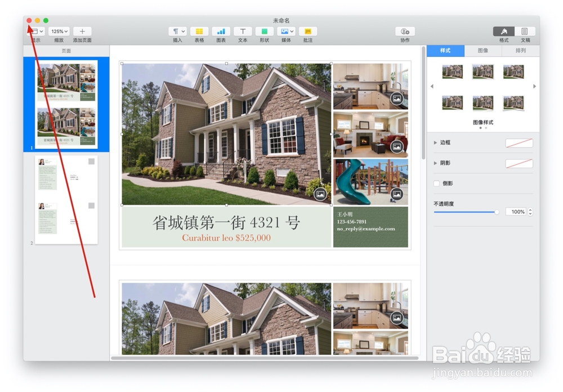
Task: Select page 2 thumbnail in sidebar
Action: coord(66,200)
